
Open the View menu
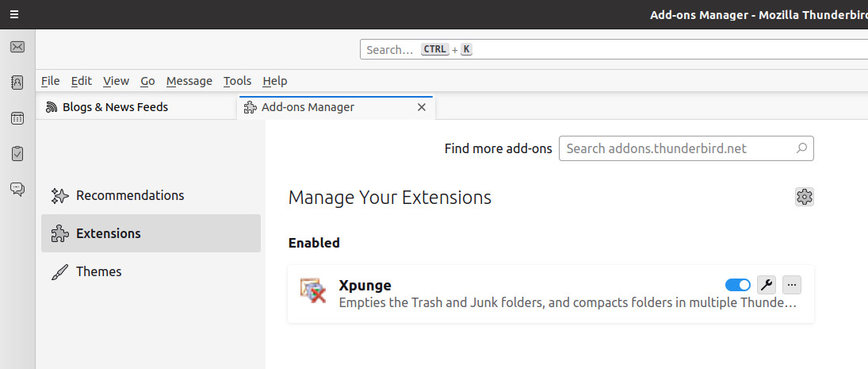click(x=116, y=81)
